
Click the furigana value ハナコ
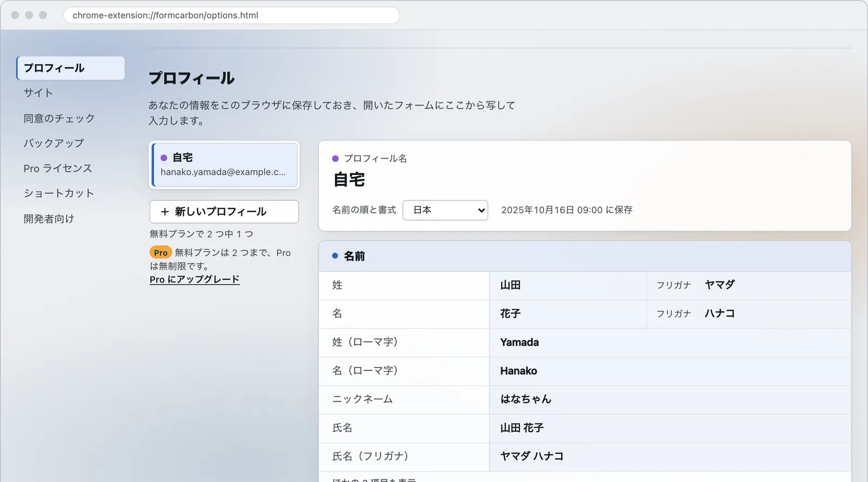(719, 313)
